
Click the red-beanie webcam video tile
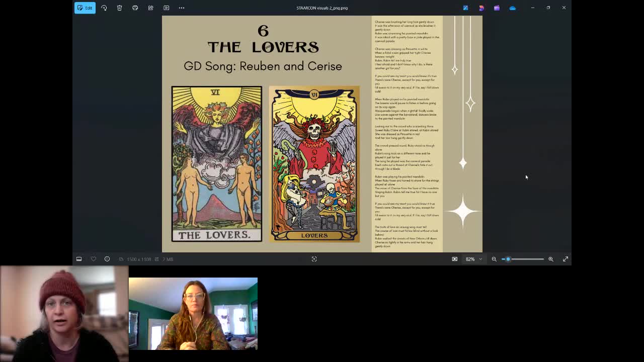[64, 314]
